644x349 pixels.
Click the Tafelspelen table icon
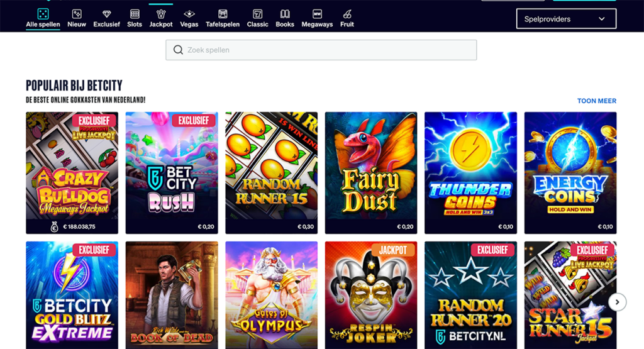223,14
